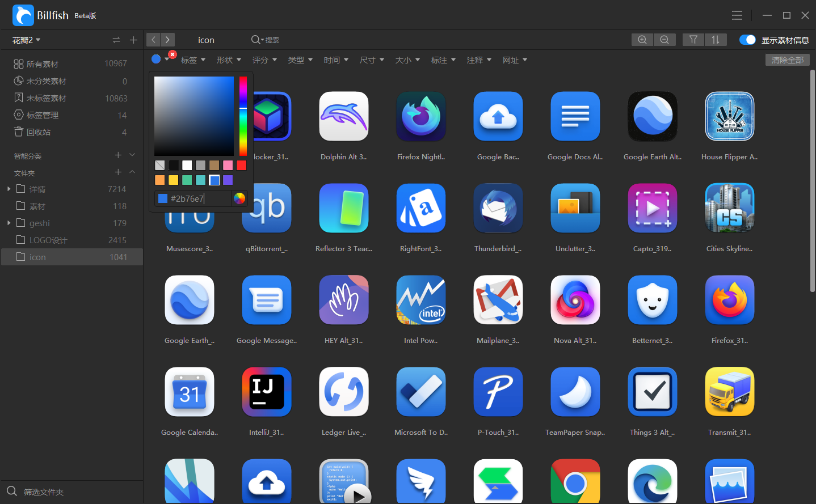Image resolution: width=816 pixels, height=504 pixels.
Task: Open 标签管理 in the sidebar
Action: tap(71, 115)
